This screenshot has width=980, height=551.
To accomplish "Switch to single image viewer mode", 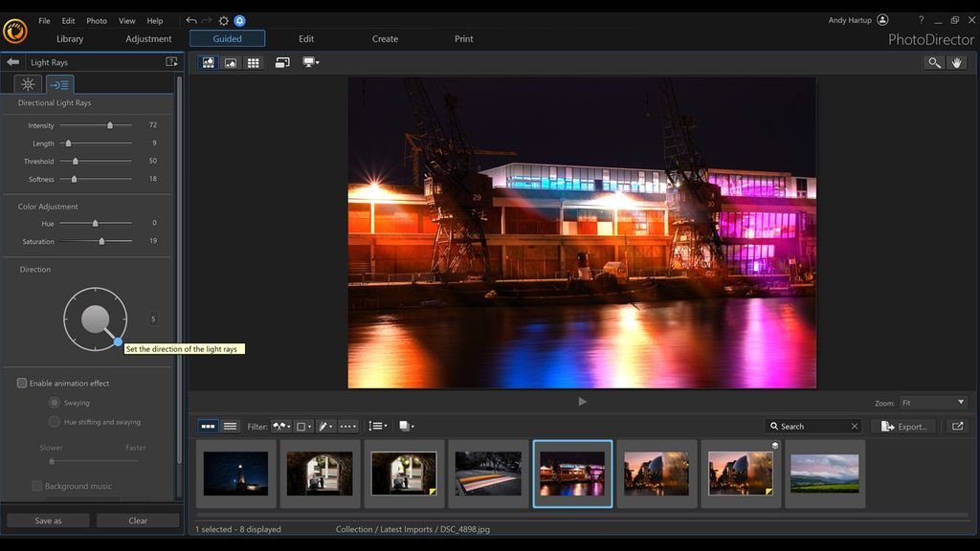I will tap(230, 62).
